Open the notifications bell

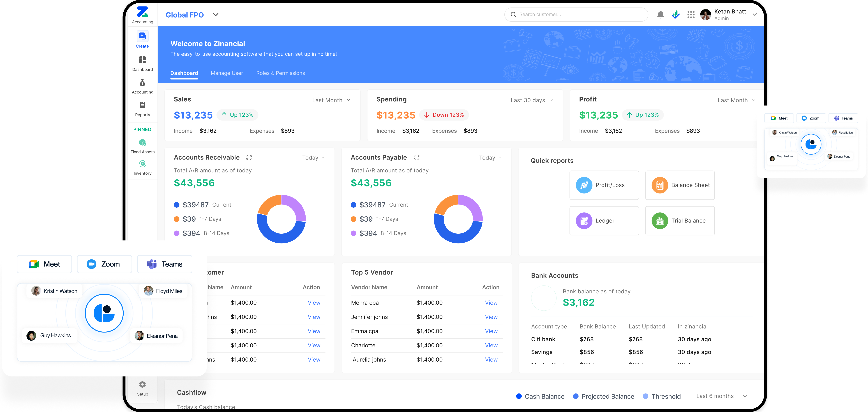tap(660, 15)
